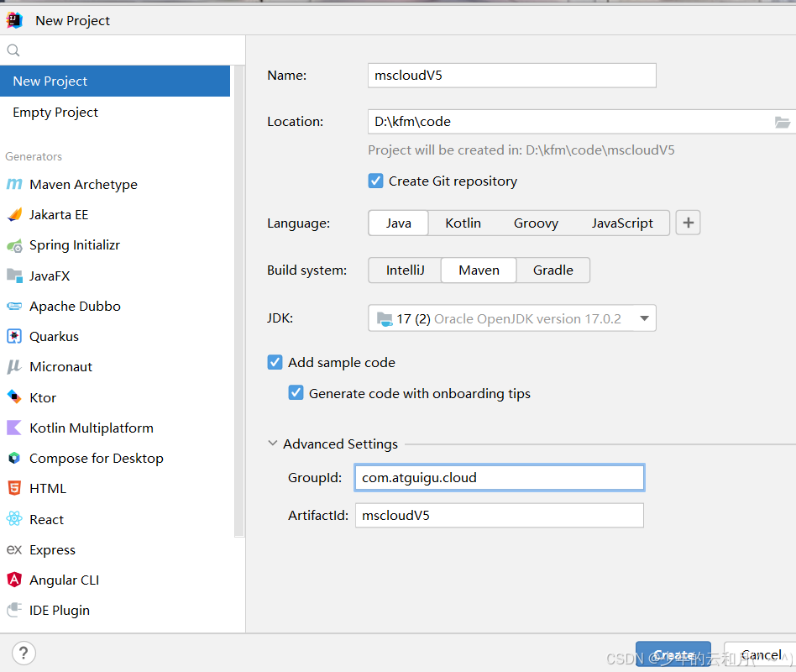Click the IDE Plugin icon
Image resolution: width=796 pixels, height=672 pixels.
pos(14,610)
